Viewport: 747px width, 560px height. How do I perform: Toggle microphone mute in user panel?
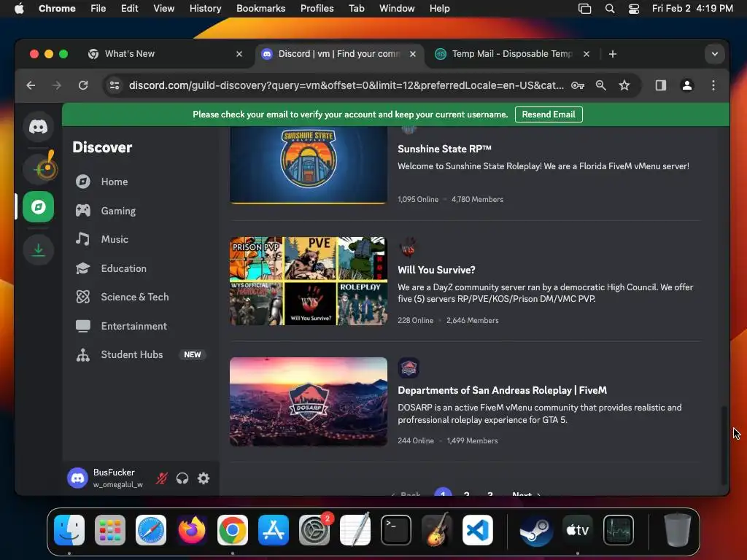[162, 478]
